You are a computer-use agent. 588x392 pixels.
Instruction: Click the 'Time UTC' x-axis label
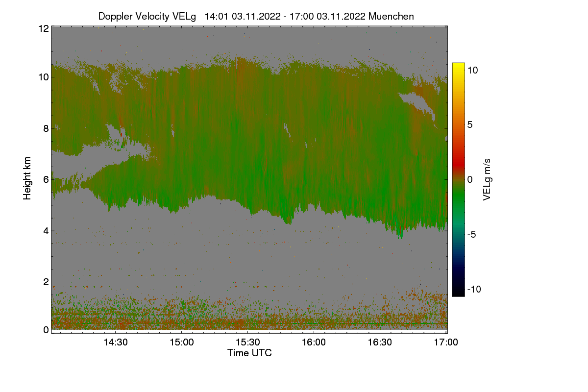[249, 353]
